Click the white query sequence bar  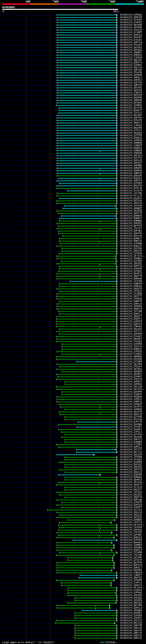click(60, 10)
